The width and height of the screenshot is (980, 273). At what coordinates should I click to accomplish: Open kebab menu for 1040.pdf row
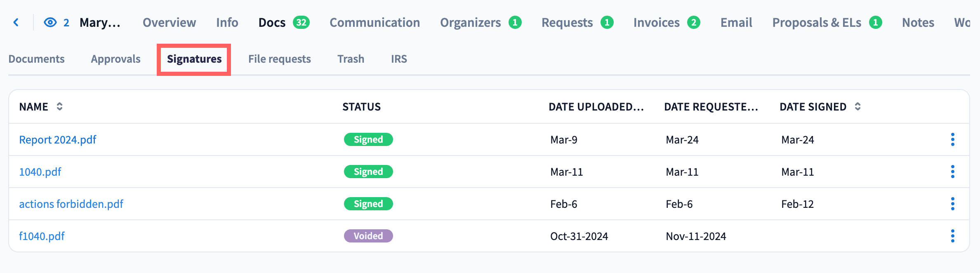pos(952,172)
